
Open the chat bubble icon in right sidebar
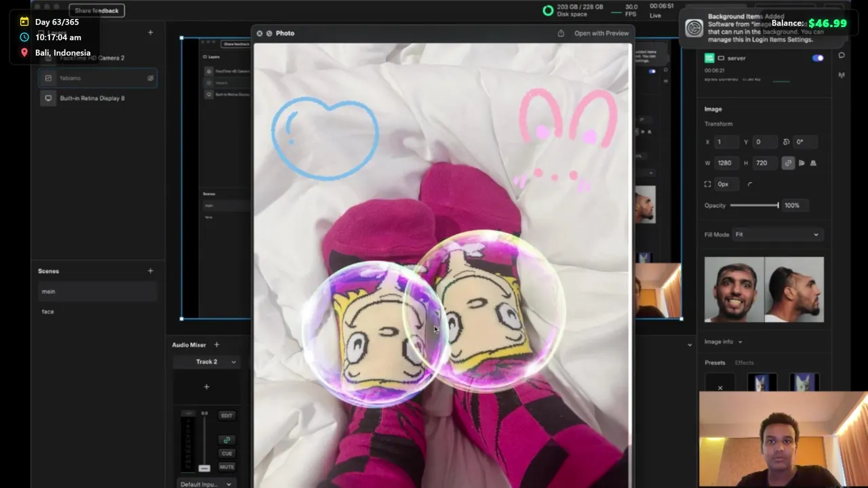(x=842, y=56)
